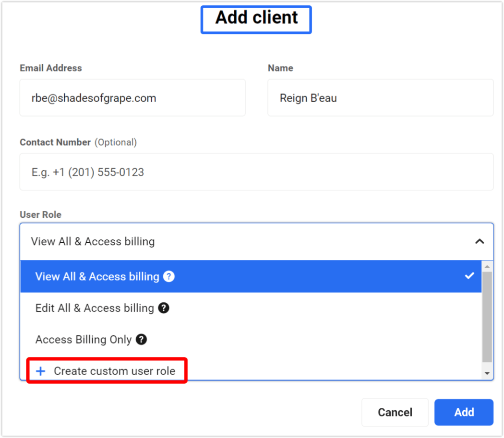Choose Edit All & Access billing role
The image size is (504, 438).
pyautogui.click(x=251, y=308)
